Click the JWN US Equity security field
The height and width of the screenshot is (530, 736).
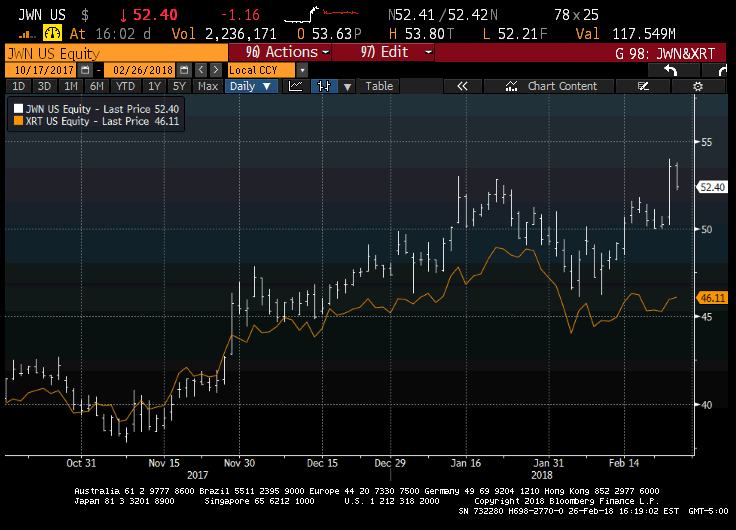116,53
